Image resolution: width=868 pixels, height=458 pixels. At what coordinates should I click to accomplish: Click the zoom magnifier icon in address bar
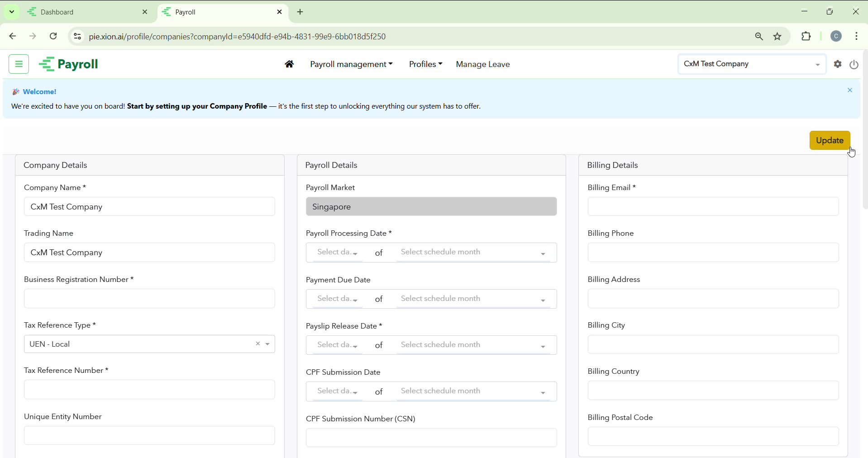click(759, 37)
